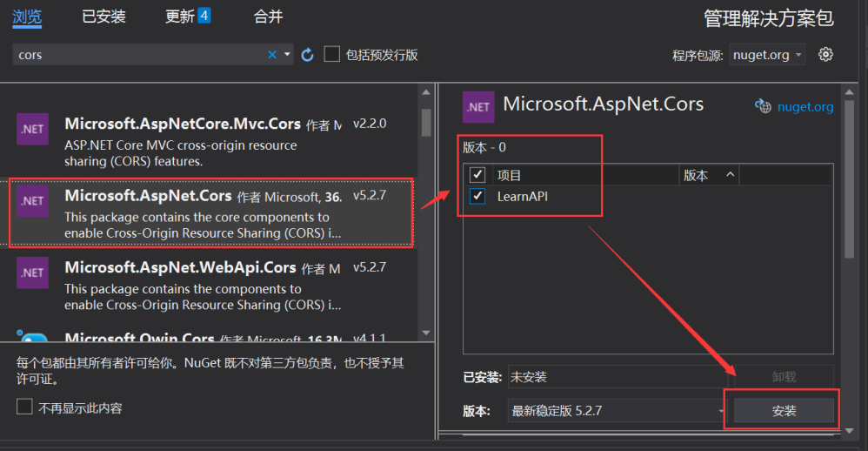Select Microsoft.AspNet.Cors package entry
Viewport: 868px width, 451px height.
[210, 212]
